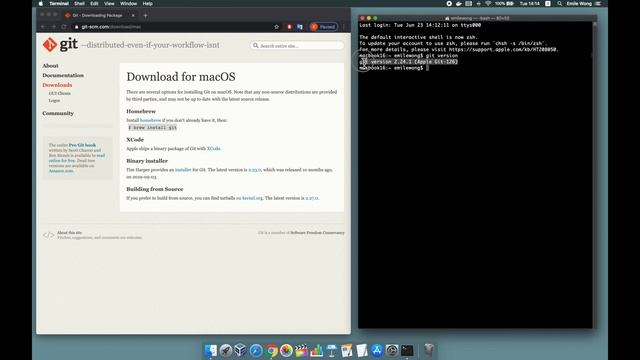Open Google Chrome from the Dock
This screenshot has height=360, width=640.
271,350
